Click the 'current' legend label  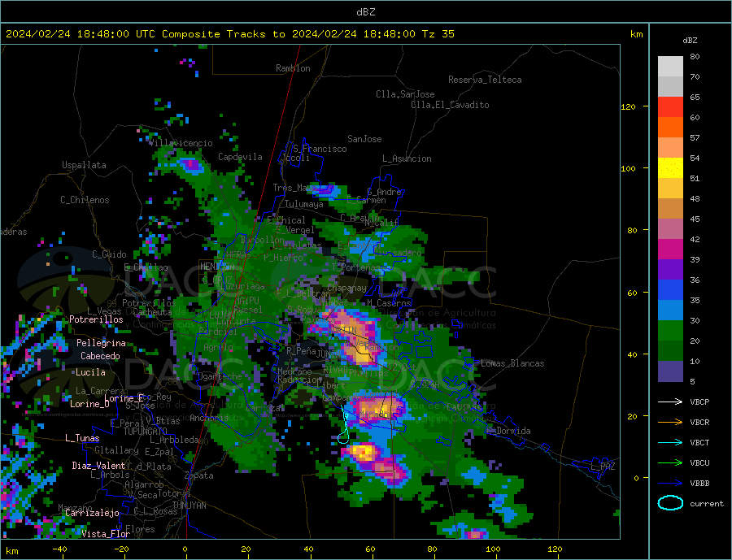point(707,504)
